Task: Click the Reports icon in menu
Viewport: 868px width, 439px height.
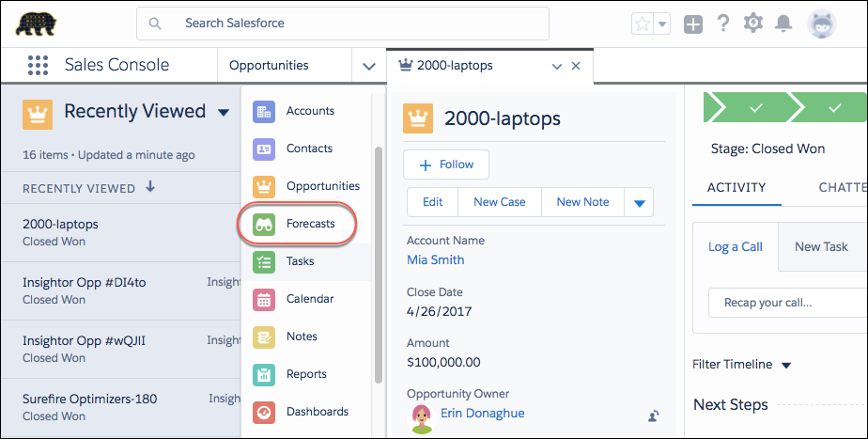Action: (264, 375)
